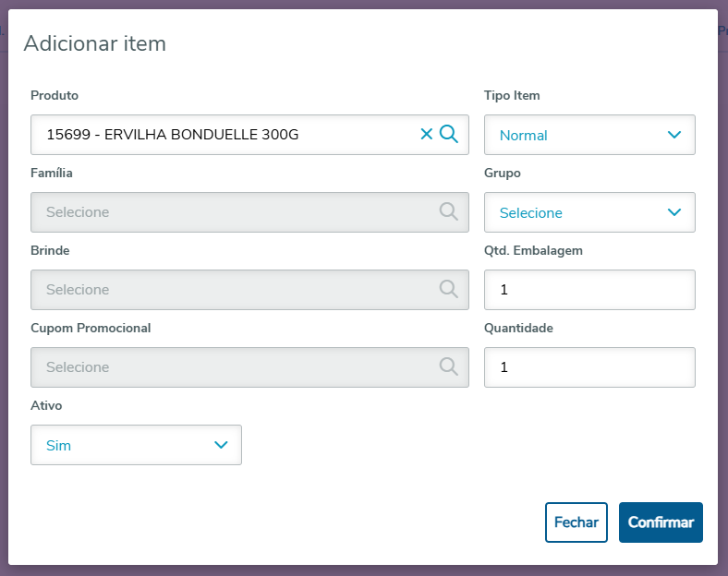The height and width of the screenshot is (576, 728).
Task: Click the Quantidade input field
Action: click(x=588, y=367)
